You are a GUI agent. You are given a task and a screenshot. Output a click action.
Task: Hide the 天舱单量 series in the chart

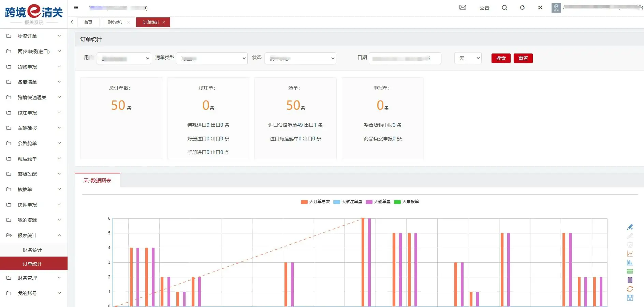tap(378, 202)
